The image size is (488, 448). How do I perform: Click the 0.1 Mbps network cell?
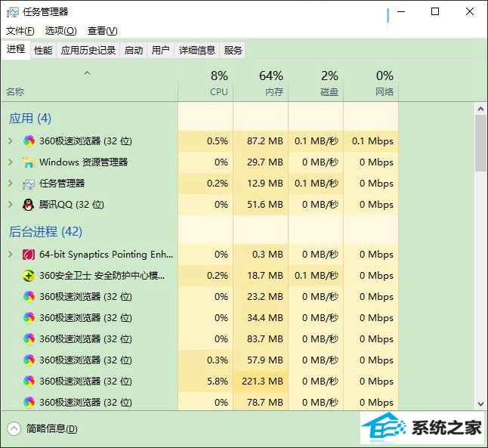(x=371, y=141)
